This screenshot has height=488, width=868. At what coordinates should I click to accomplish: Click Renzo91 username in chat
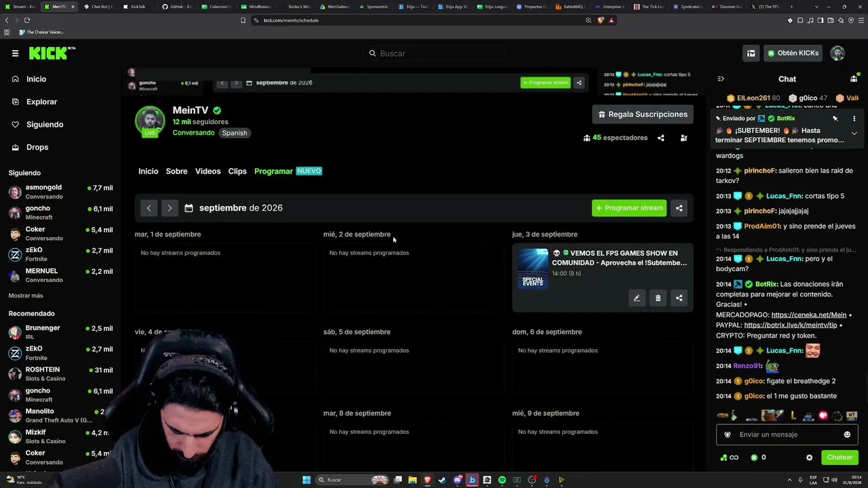(x=747, y=366)
